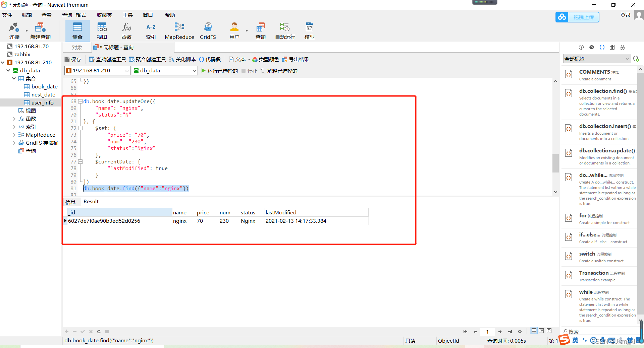Open 代码段 code snippets panel
644x348 pixels.
(210, 59)
